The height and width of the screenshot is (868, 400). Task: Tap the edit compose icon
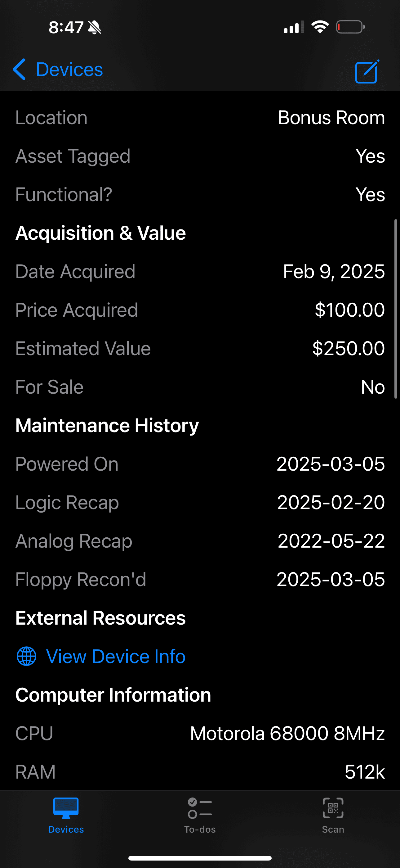coord(367,71)
